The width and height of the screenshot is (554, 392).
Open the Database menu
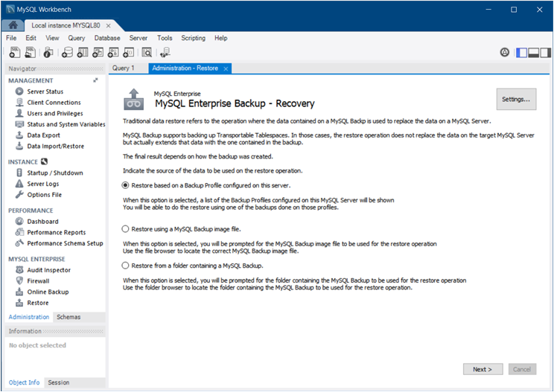point(107,38)
